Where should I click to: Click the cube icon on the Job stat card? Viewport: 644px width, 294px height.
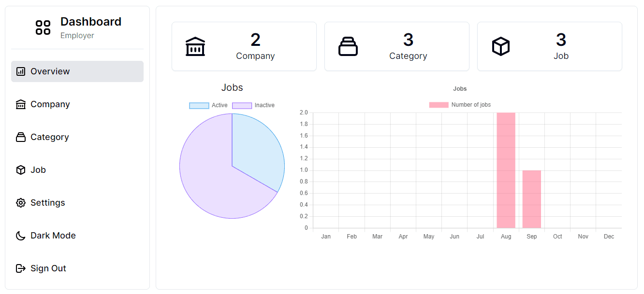[x=500, y=46]
